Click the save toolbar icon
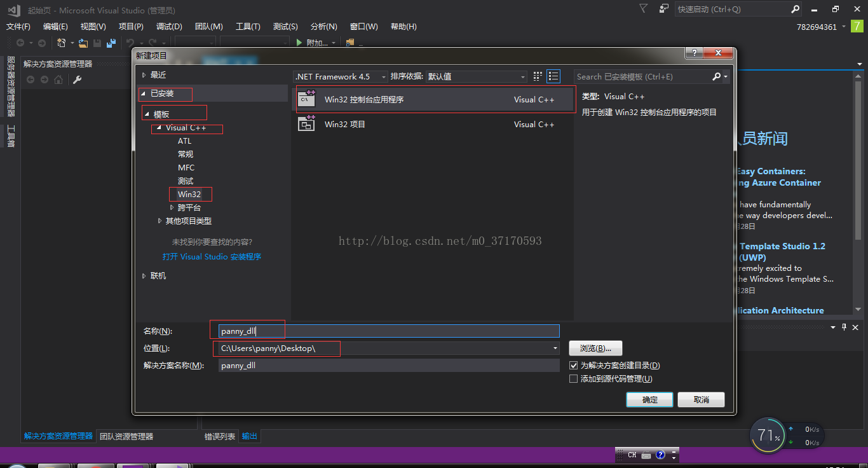Screen dimensions: 868x468 tap(97, 43)
